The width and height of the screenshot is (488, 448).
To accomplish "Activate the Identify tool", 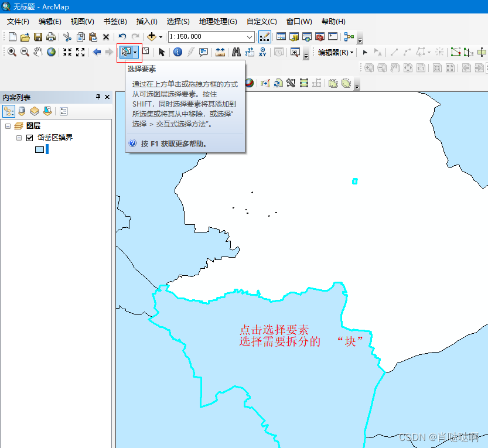I will 178,52.
